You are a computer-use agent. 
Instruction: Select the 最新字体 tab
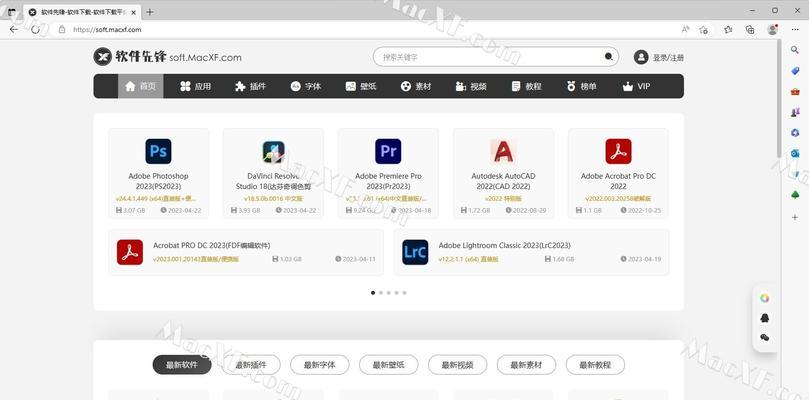[x=319, y=365]
